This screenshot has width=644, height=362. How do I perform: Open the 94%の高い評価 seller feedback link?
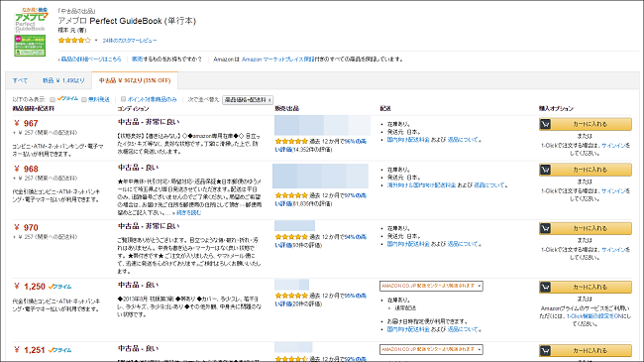[x=356, y=237]
